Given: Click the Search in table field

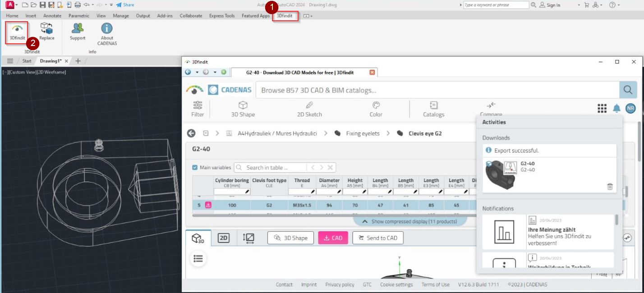Looking at the screenshot, I should pos(270,168).
